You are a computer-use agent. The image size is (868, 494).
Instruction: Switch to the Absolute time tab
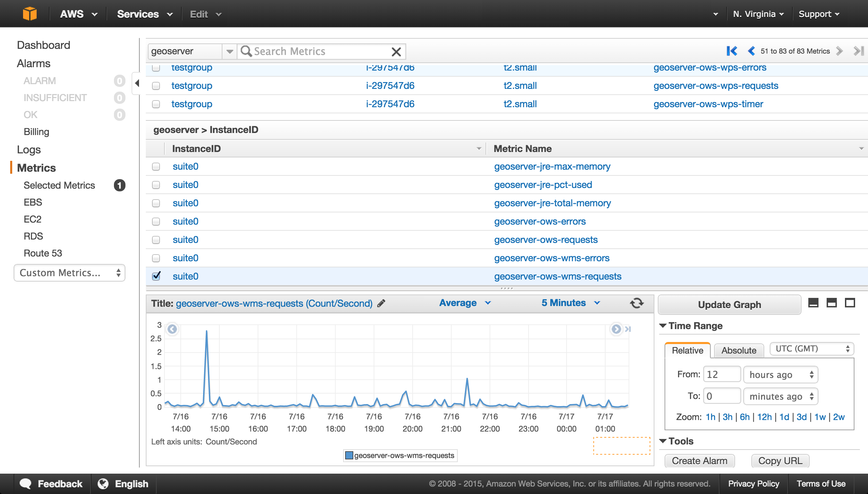738,350
